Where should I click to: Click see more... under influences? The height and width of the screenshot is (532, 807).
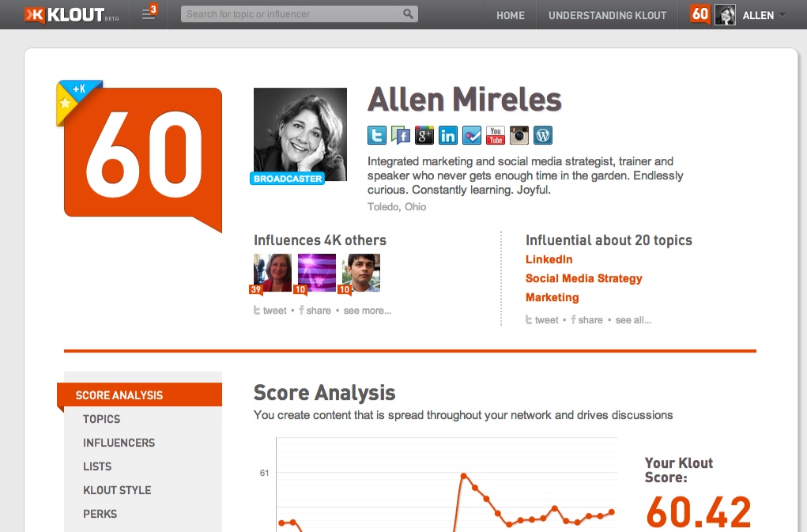367,310
